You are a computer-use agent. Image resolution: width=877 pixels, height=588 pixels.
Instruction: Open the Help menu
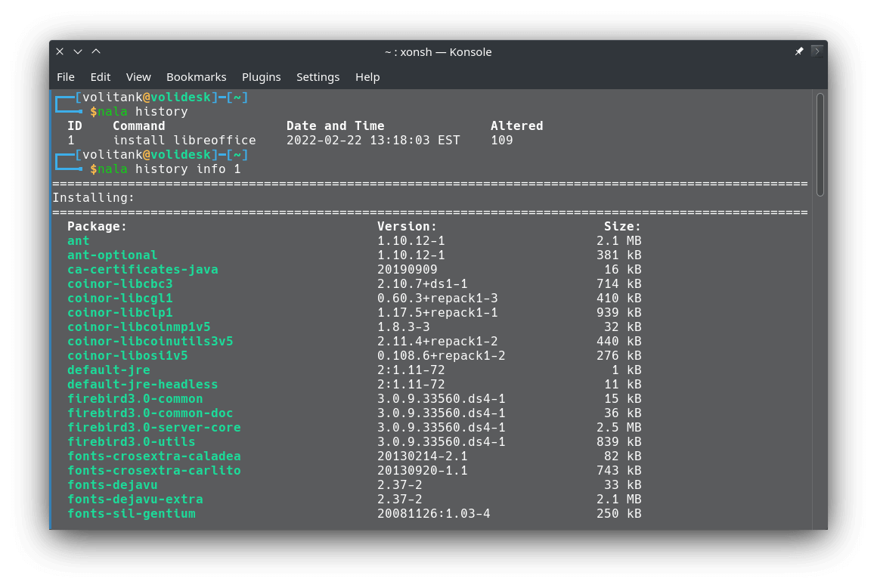tap(367, 77)
